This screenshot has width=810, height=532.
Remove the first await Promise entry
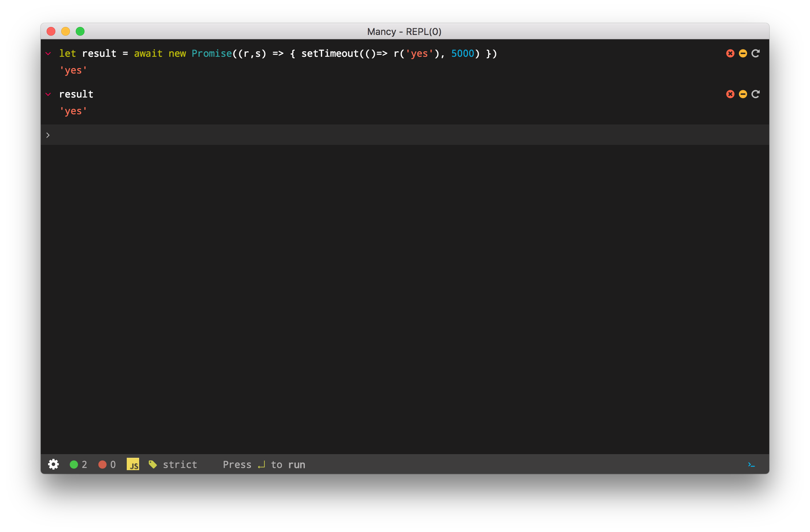730,53
